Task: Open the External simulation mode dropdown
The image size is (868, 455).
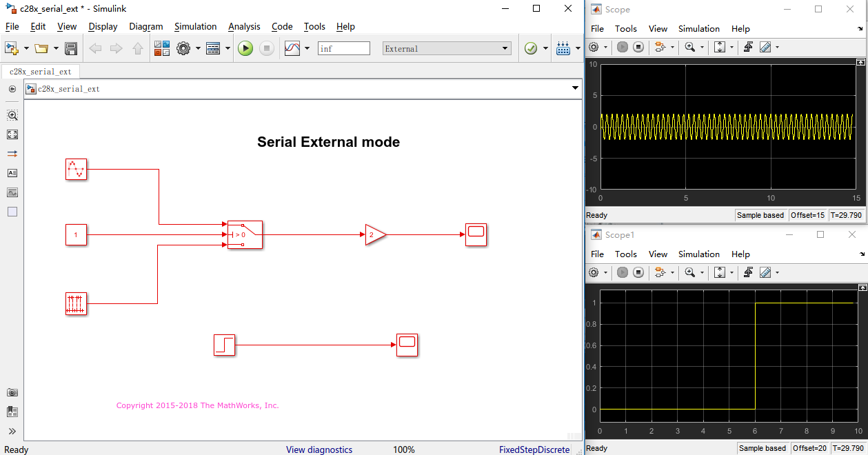Action: 447,48
